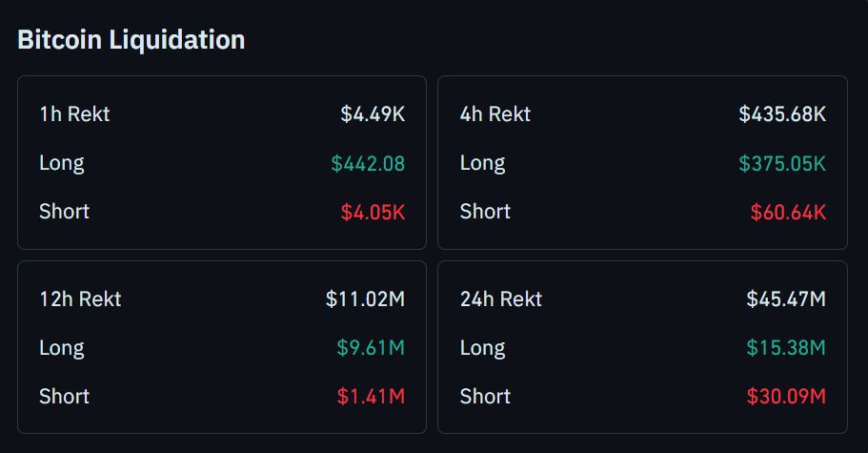Select the 4h Rekt label
Viewport: 868px width, 453px height.
[x=495, y=114]
